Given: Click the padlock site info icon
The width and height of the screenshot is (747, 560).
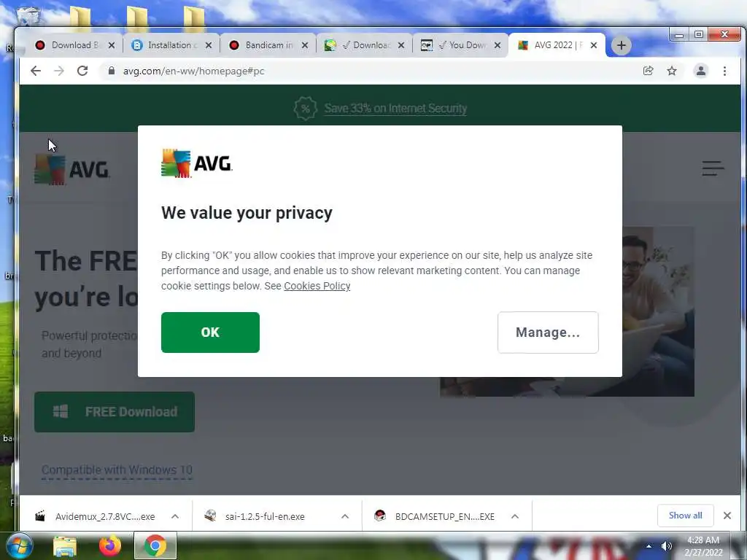Looking at the screenshot, I should click(112, 71).
